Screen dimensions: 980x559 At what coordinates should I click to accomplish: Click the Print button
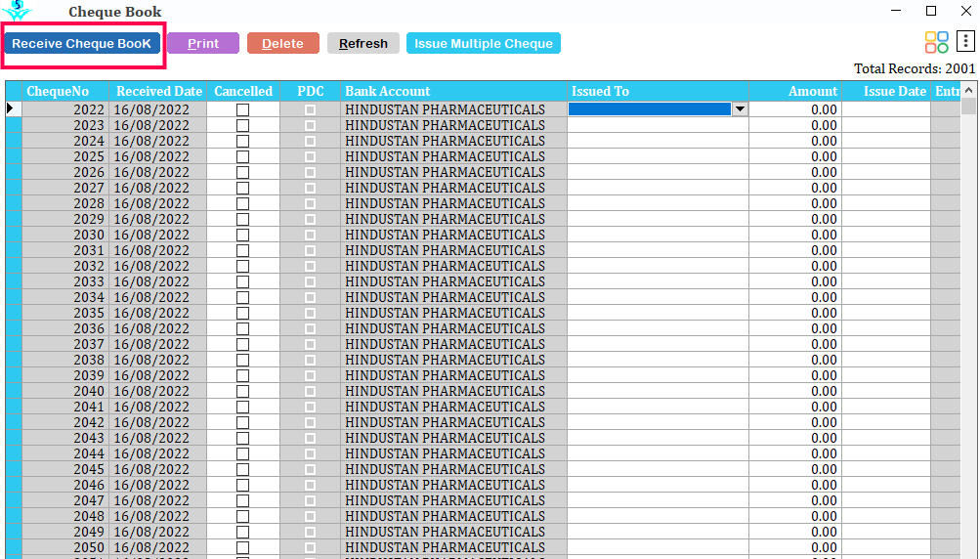[x=203, y=44]
